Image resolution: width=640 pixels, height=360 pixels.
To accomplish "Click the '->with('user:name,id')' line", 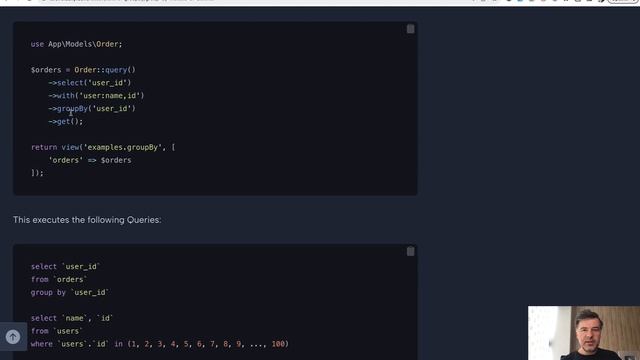I will (96, 96).
